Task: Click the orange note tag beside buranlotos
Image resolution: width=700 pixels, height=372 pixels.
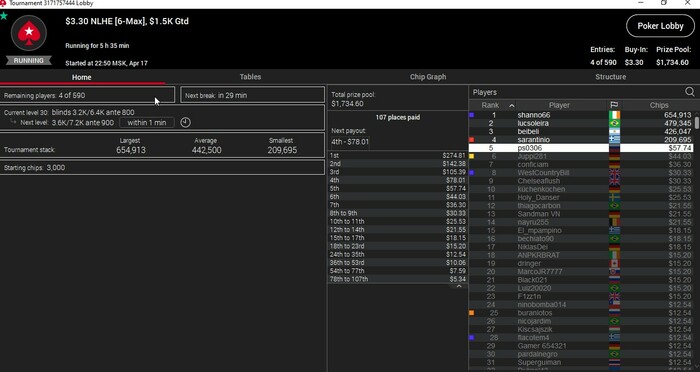Action: 471,313
